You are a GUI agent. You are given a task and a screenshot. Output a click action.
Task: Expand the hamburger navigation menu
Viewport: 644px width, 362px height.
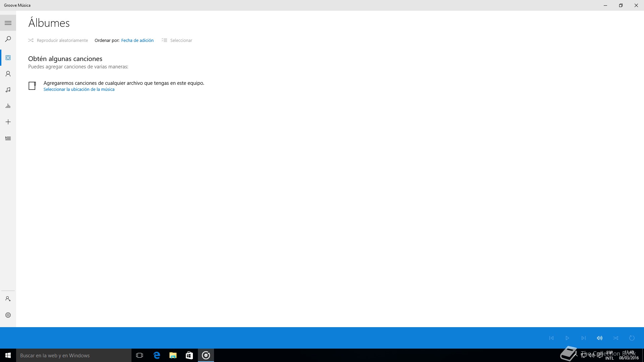pyautogui.click(x=8, y=23)
